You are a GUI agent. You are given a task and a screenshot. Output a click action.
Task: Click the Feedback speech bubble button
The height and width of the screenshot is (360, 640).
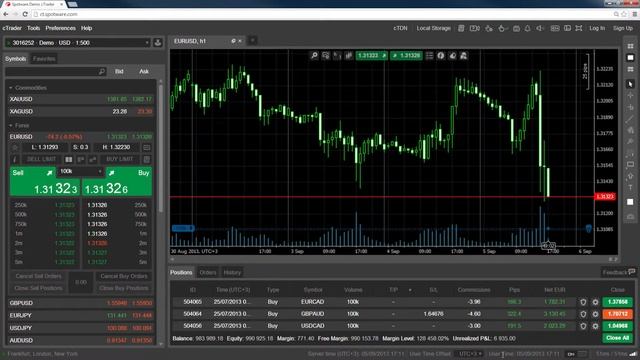click(619, 272)
